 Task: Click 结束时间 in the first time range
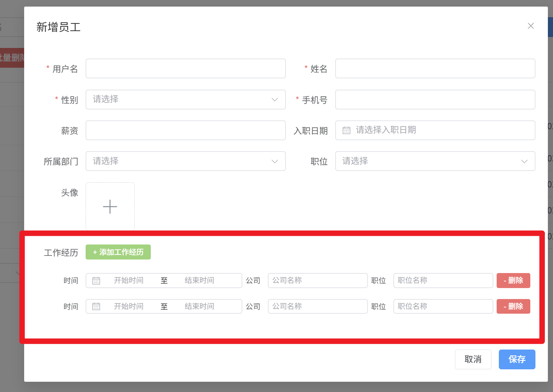tap(199, 281)
